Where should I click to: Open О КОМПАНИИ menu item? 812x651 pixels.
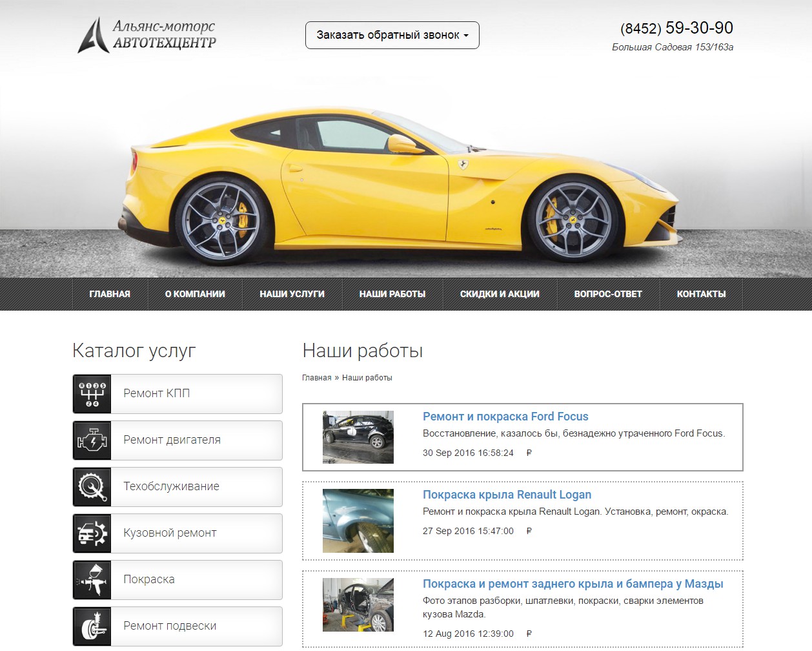point(195,294)
